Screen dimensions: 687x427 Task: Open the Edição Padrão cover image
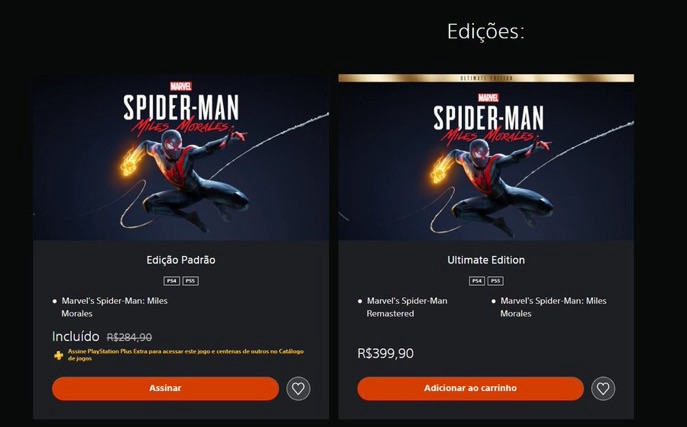point(181,157)
